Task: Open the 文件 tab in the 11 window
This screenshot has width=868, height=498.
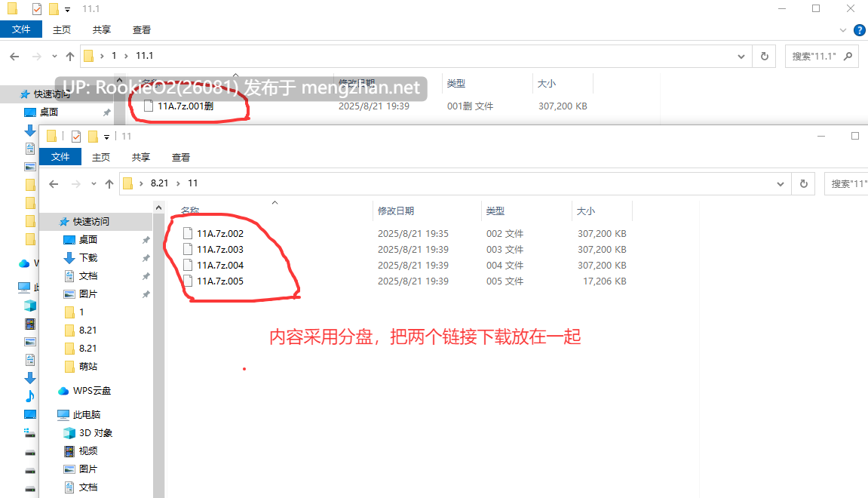Action: click(60, 157)
